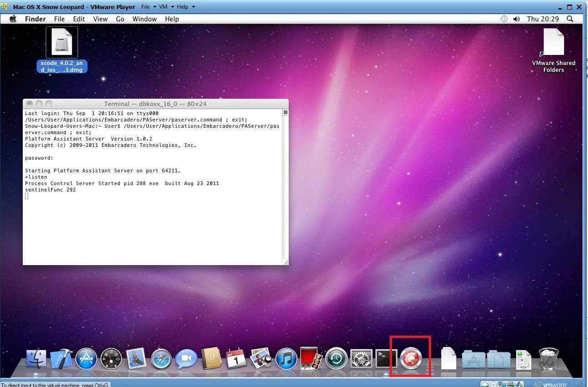Click the Terminal resize corner handle
This screenshot has width=588, height=387.
[x=286, y=261]
